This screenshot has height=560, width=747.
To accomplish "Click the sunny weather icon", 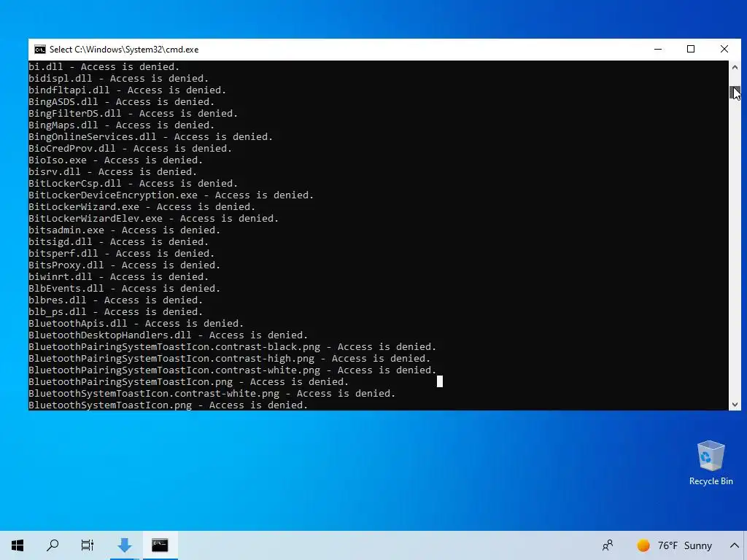I will [643, 545].
